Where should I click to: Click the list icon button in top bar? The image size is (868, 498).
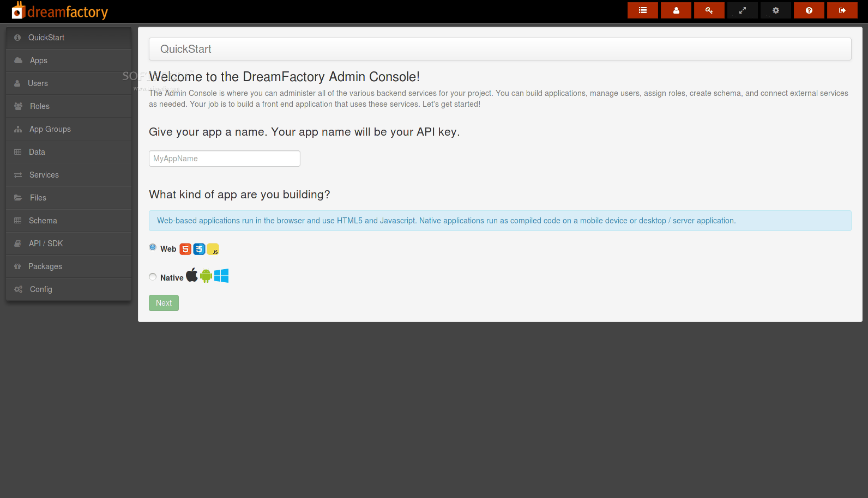point(643,10)
